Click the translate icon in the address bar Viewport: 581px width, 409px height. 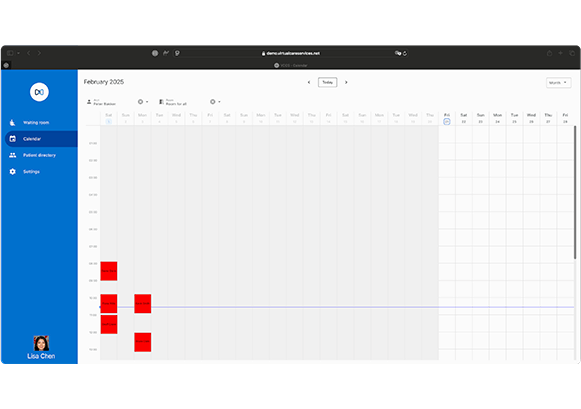[398, 53]
